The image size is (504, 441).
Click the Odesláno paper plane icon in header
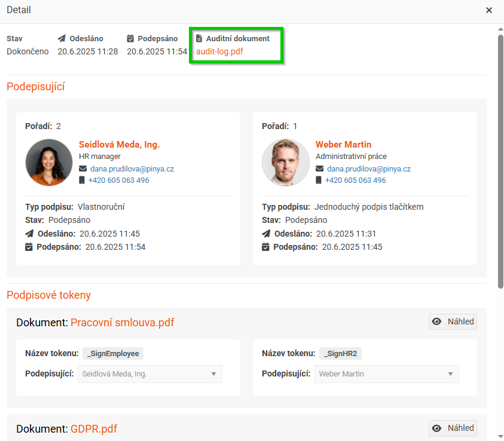click(x=62, y=39)
